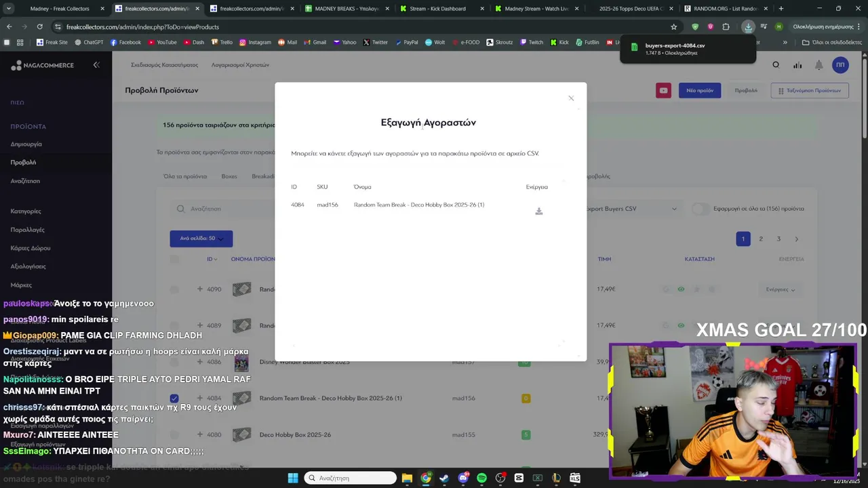Close the Εξαγωγή Αγοραστών dialog
Screen dimensions: 868x488
tap(571, 98)
